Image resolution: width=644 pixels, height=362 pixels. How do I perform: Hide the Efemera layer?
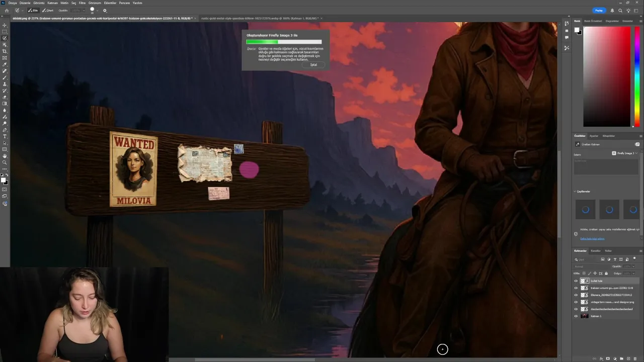coord(576,295)
